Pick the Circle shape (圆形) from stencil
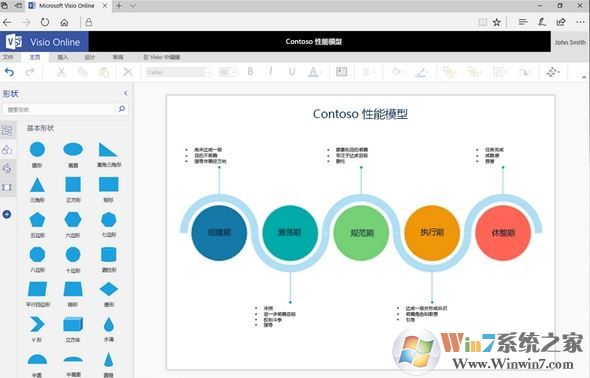The image size is (590, 378). pyautogui.click(x=37, y=149)
